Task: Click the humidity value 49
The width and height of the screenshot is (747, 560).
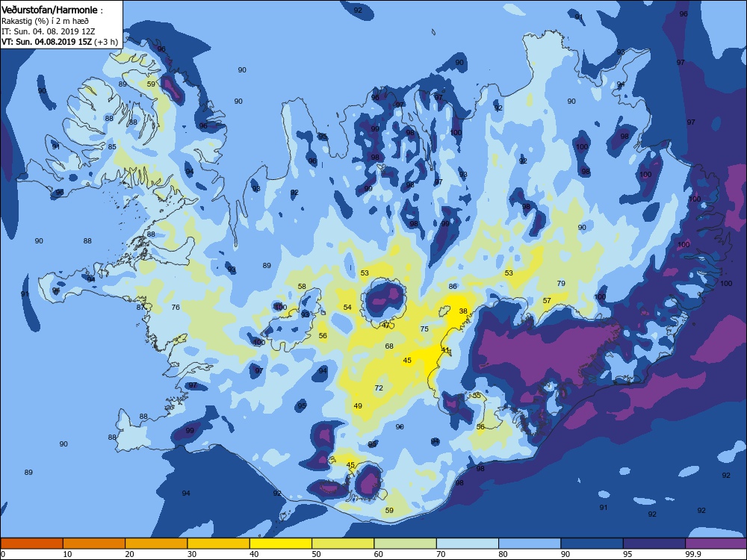Action: coord(358,405)
